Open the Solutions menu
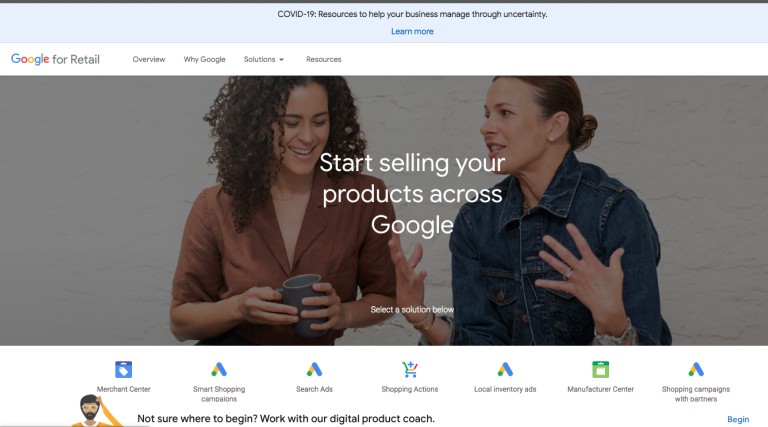Screen dimensions: 768x427 (x=264, y=59)
